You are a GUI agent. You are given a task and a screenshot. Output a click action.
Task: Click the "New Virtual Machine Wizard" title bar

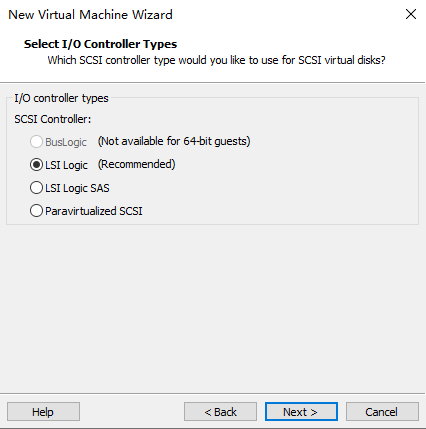90,15
